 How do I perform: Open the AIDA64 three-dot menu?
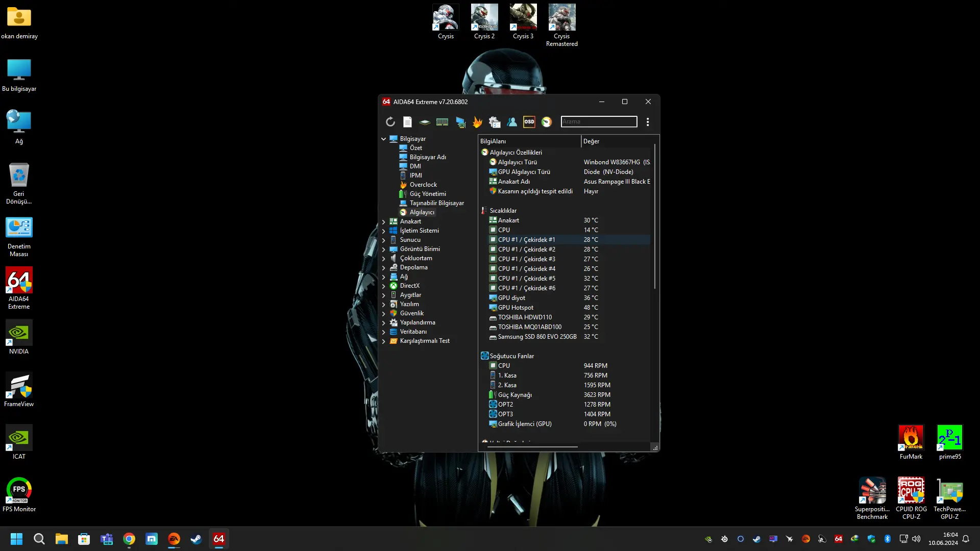click(x=648, y=122)
